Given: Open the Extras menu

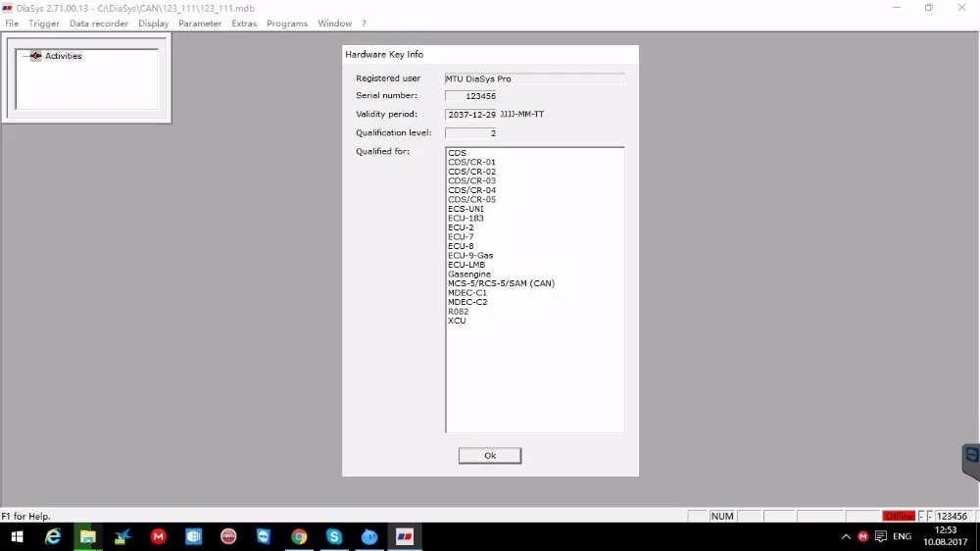Looking at the screenshot, I should 244,24.
